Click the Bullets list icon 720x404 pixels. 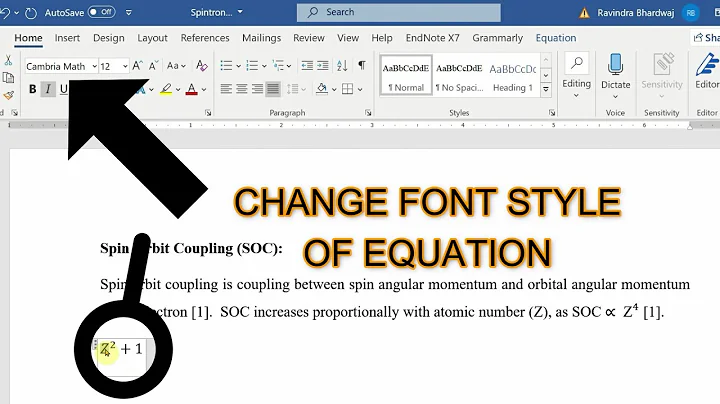(x=226, y=66)
